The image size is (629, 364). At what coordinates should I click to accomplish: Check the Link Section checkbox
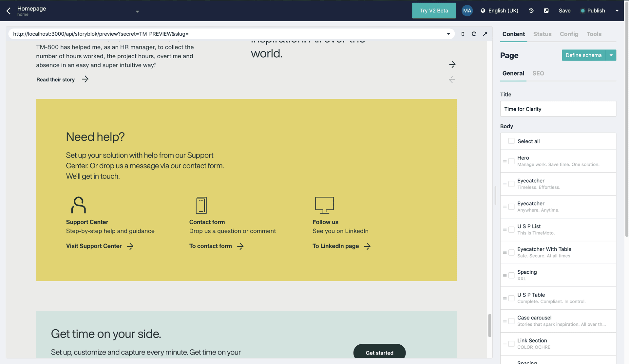[x=511, y=344]
